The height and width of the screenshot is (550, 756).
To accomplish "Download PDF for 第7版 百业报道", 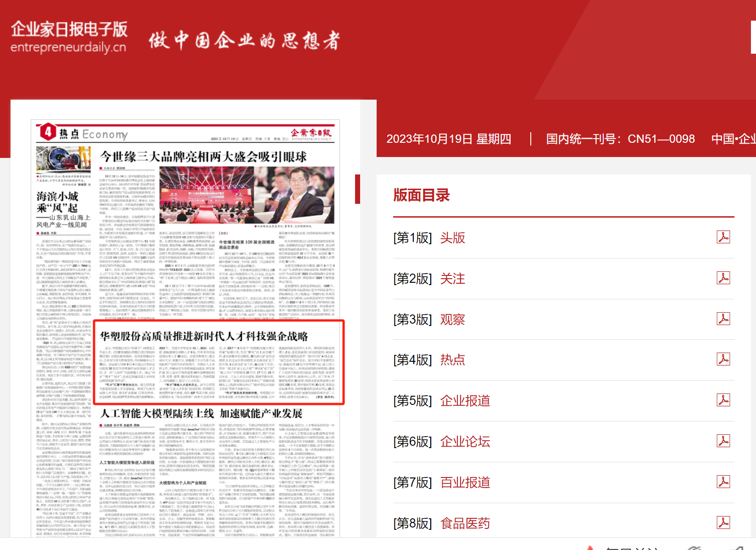I will click(x=723, y=482).
